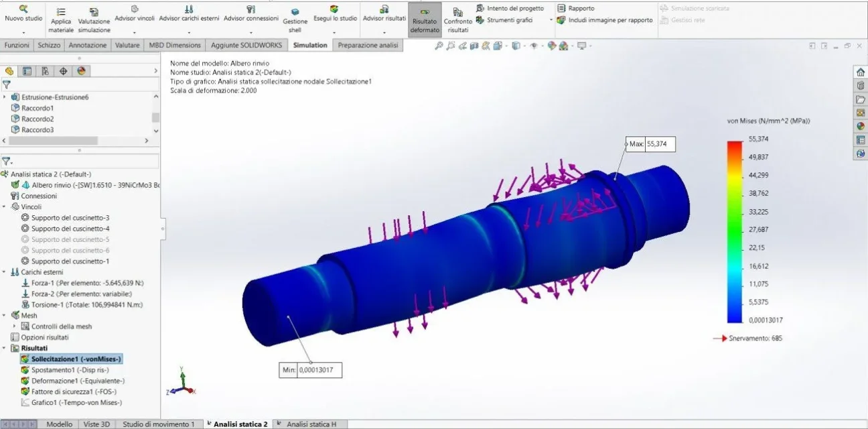
Task: Click the Nuovo studio icon
Action: [x=23, y=8]
